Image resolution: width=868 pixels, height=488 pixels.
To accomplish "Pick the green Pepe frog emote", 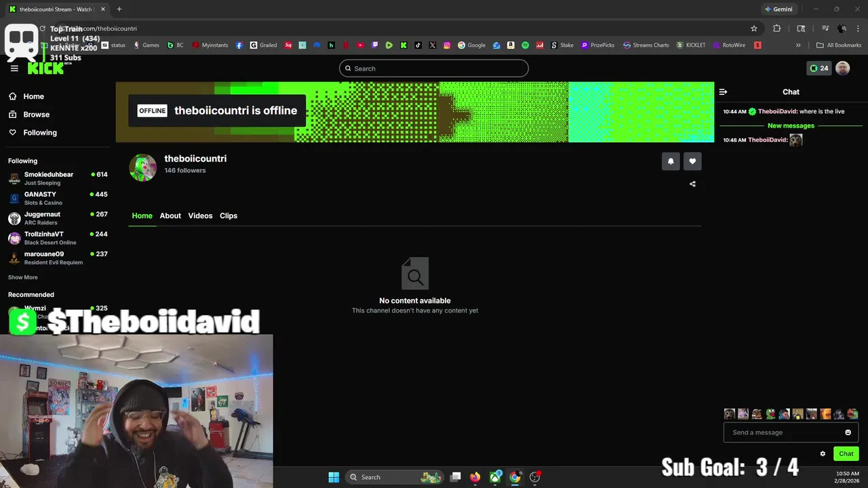I will 770,413.
